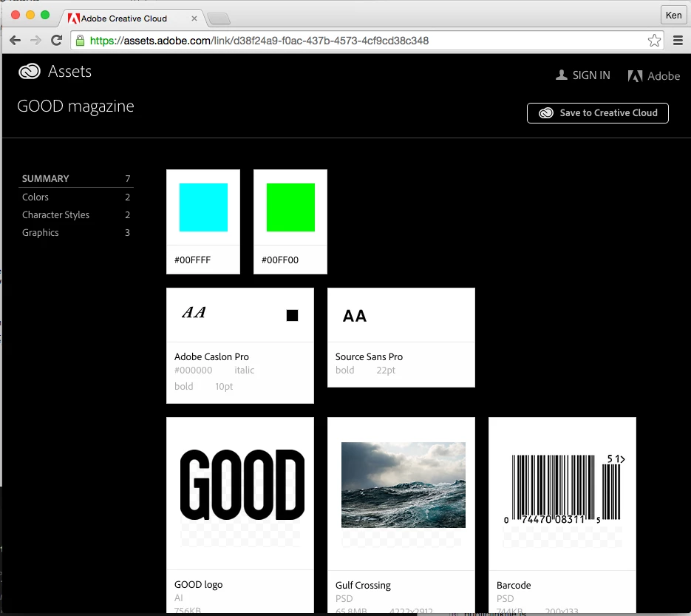Select Character Styles category in sidebar
The height and width of the screenshot is (616, 691).
(76, 214)
